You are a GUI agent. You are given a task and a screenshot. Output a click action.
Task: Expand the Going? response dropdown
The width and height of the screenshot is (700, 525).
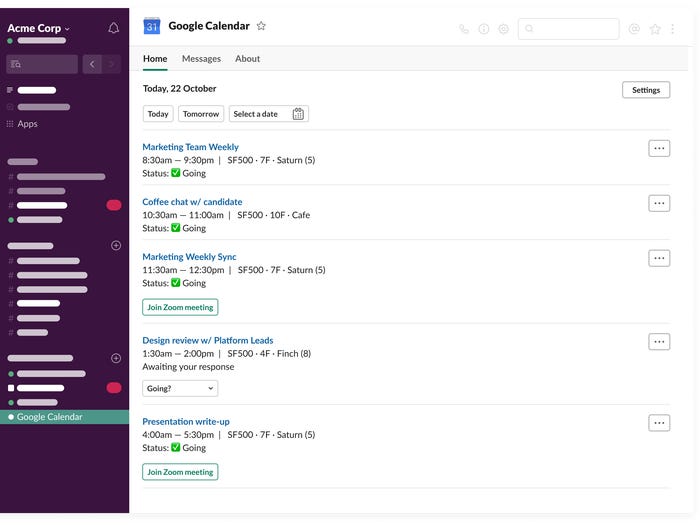click(x=180, y=388)
